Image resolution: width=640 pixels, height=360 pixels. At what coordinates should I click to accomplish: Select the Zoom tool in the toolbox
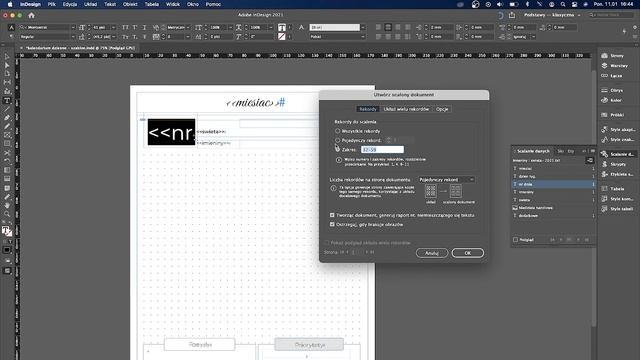(7, 214)
